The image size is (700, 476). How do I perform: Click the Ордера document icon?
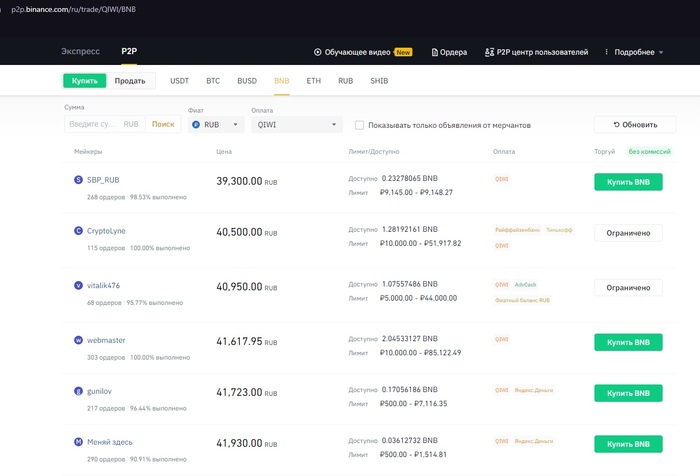(x=434, y=52)
